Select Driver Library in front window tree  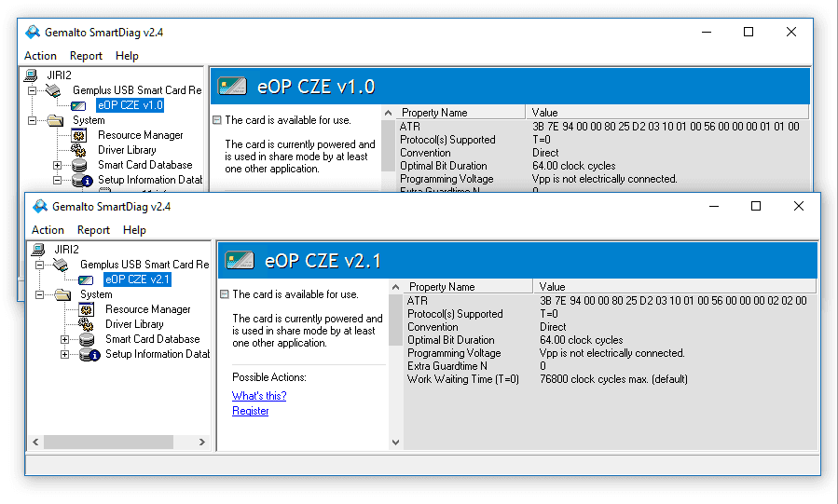(x=134, y=324)
